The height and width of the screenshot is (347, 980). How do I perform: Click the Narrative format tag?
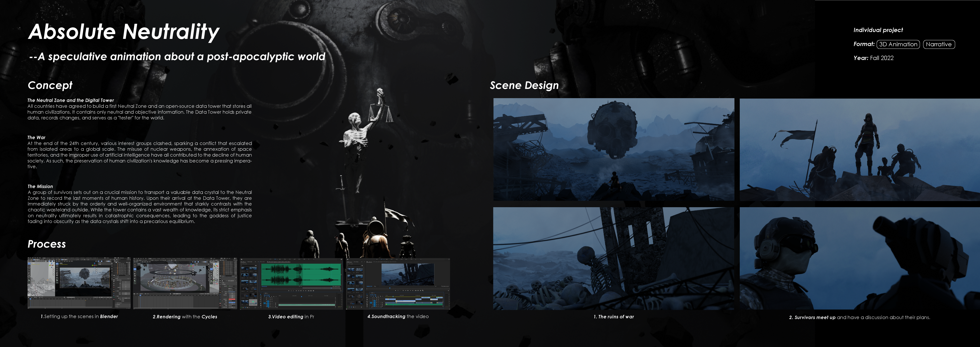[x=939, y=44]
